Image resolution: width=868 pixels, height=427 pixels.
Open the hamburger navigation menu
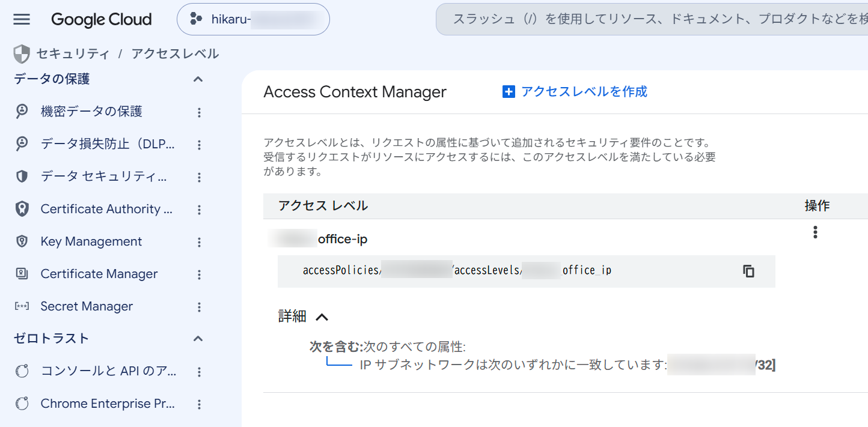22,19
